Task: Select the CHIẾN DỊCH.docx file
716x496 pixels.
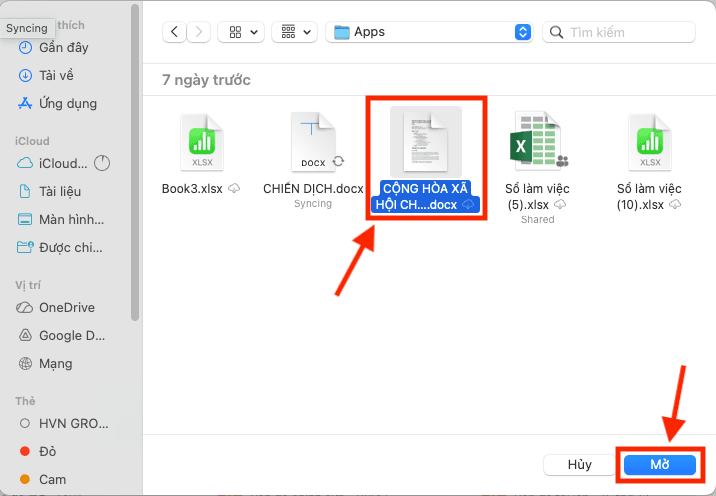Action: [x=313, y=142]
